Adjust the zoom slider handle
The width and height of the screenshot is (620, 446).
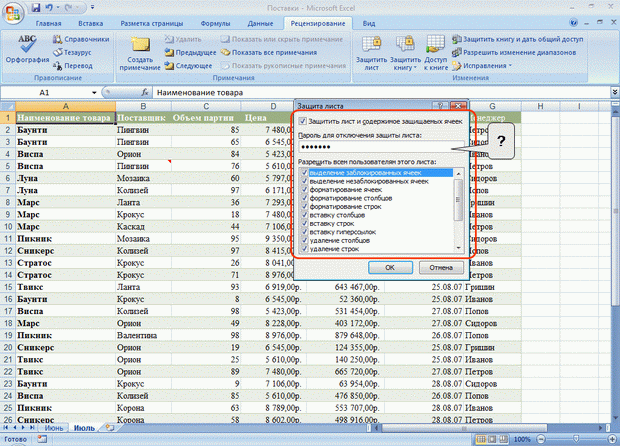576,439
